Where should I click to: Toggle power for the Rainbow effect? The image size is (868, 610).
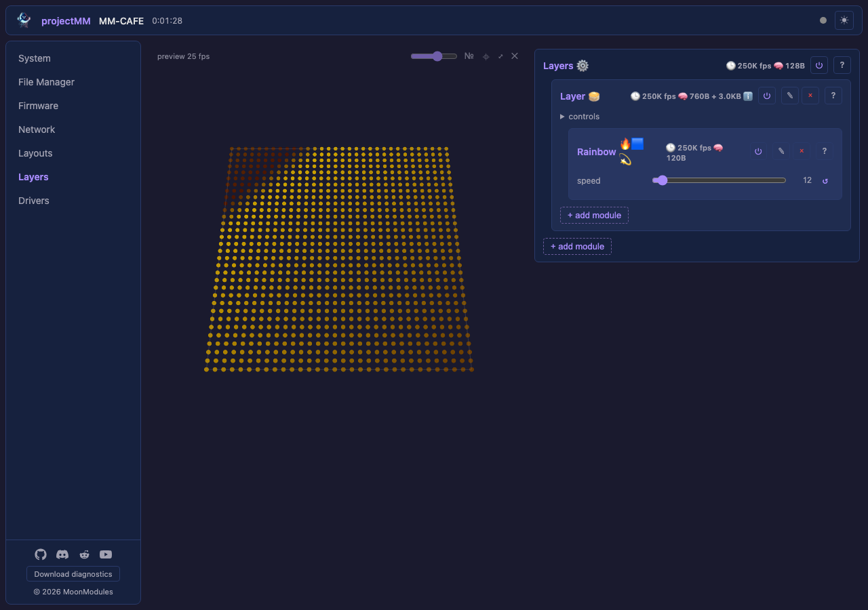758,151
